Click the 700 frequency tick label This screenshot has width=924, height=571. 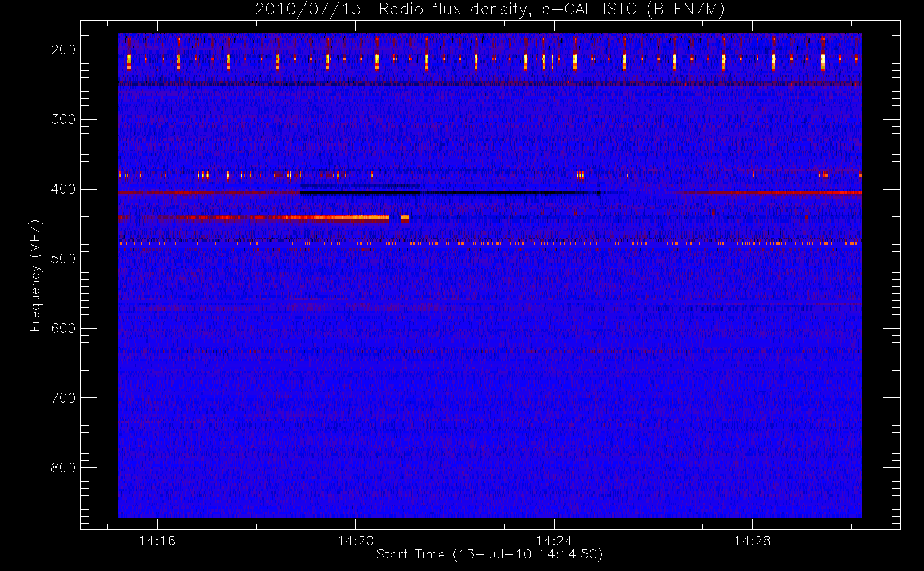click(63, 398)
